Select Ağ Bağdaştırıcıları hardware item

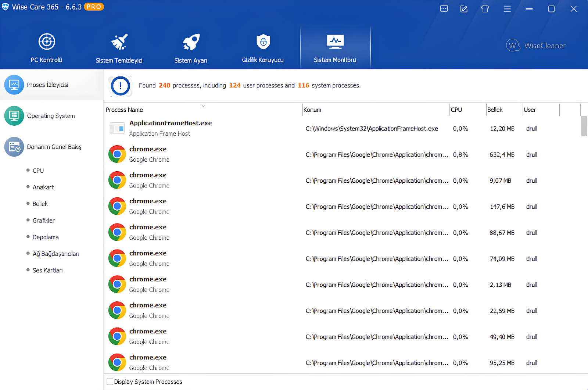(56, 254)
